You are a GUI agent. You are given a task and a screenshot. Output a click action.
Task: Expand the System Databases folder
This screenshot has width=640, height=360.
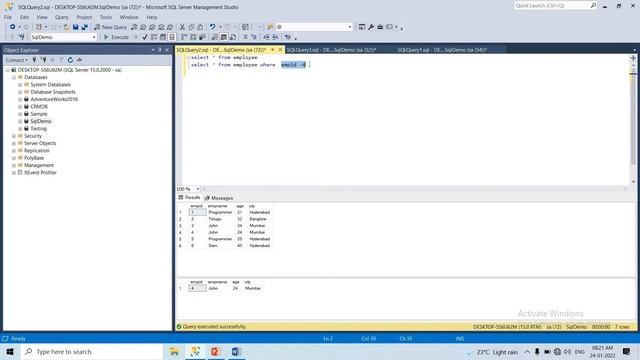(x=20, y=84)
